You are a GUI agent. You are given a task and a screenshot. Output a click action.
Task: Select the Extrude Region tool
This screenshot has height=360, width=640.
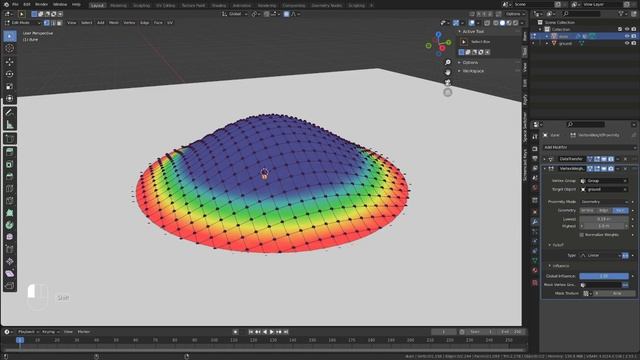click(x=9, y=152)
